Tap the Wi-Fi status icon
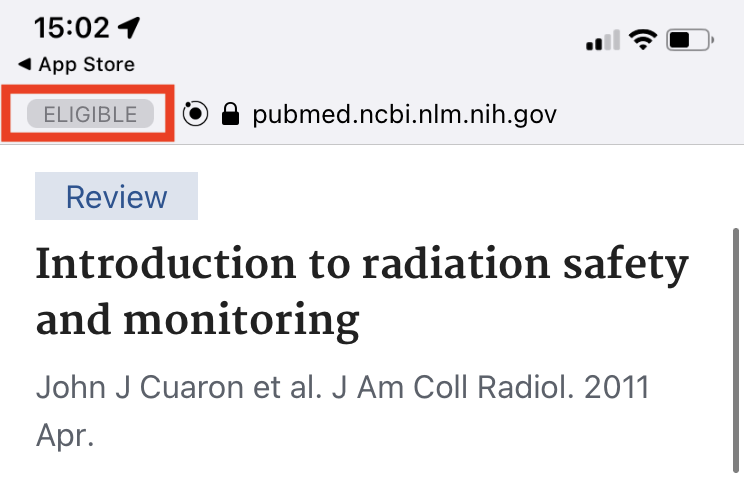 pyautogui.click(x=642, y=41)
